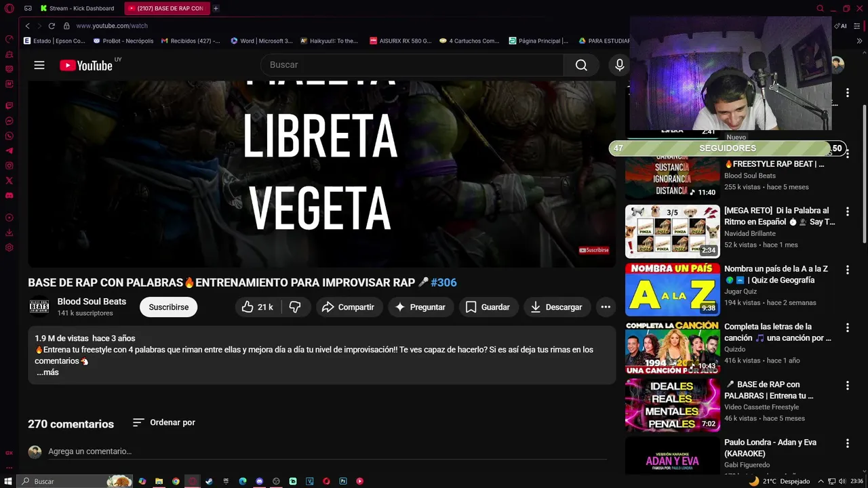Reload the page with refresh icon
The width and height of the screenshot is (868, 488).
tap(52, 26)
